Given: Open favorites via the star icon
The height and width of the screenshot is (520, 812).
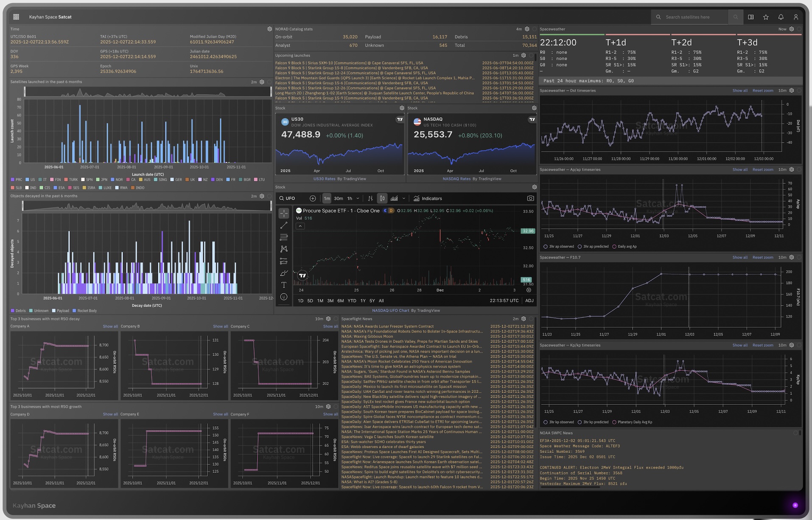Looking at the screenshot, I should tap(766, 17).
